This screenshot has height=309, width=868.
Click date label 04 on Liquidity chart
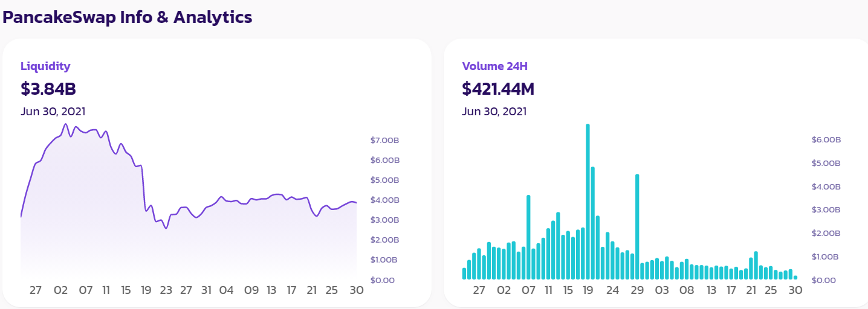(x=226, y=290)
